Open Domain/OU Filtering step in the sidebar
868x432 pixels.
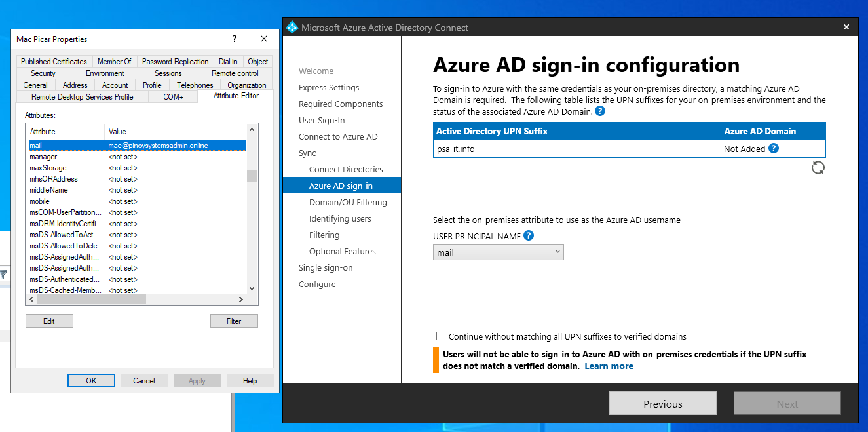click(348, 202)
